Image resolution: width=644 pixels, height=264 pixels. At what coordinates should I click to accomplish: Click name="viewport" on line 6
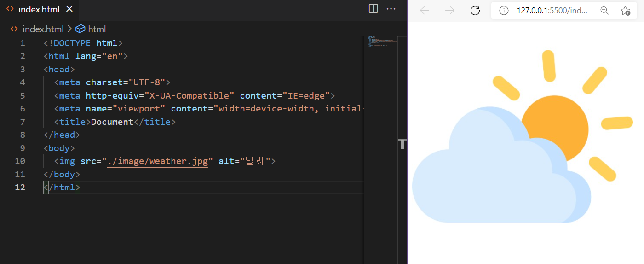tap(126, 109)
